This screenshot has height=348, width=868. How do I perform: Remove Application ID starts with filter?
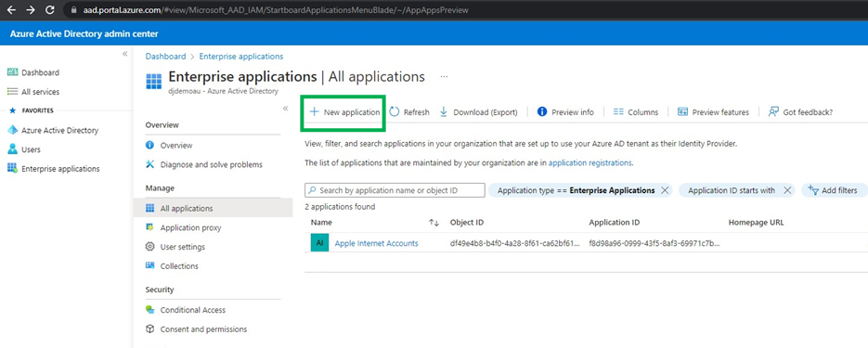click(787, 190)
